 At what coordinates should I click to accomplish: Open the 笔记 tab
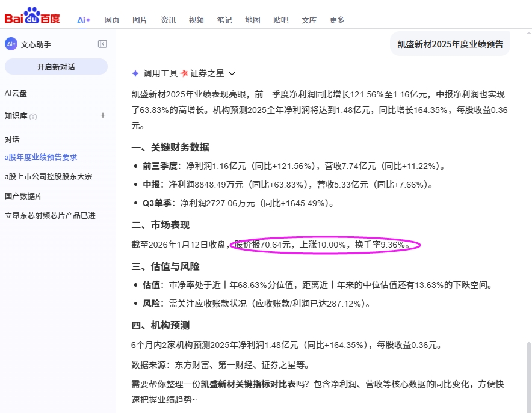click(224, 20)
